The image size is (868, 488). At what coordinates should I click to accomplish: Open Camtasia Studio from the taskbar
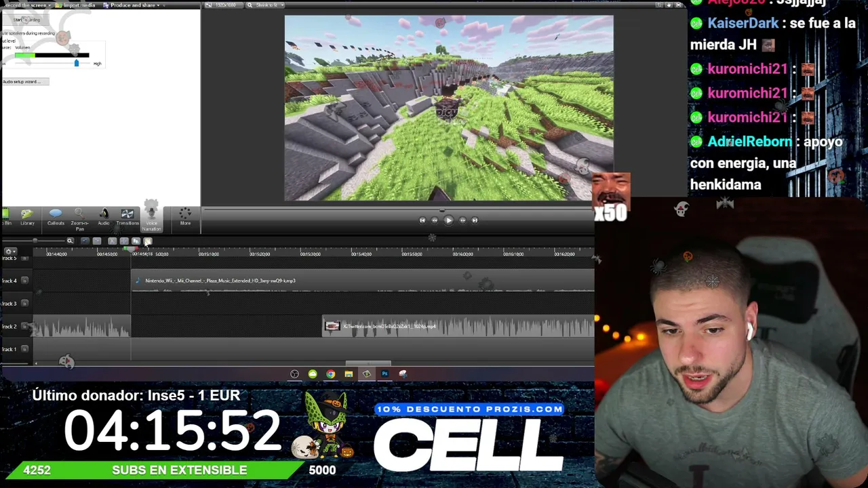pyautogui.click(x=367, y=374)
